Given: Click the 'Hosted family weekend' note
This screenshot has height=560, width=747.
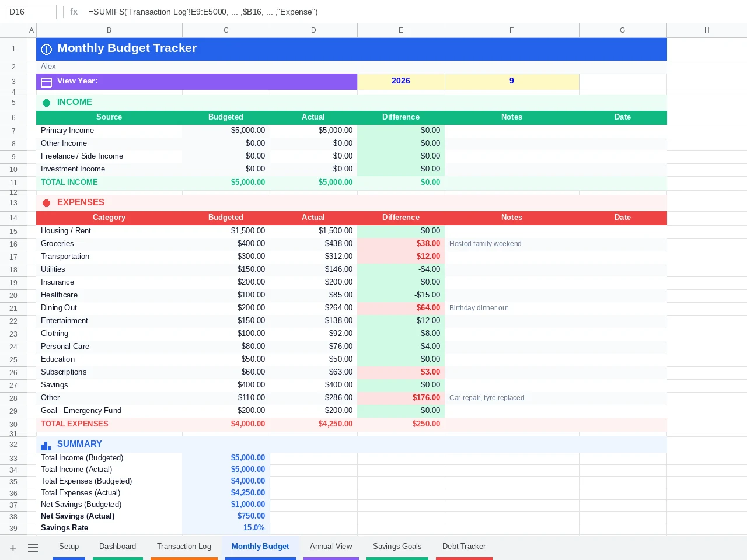Looking at the screenshot, I should point(486,244).
